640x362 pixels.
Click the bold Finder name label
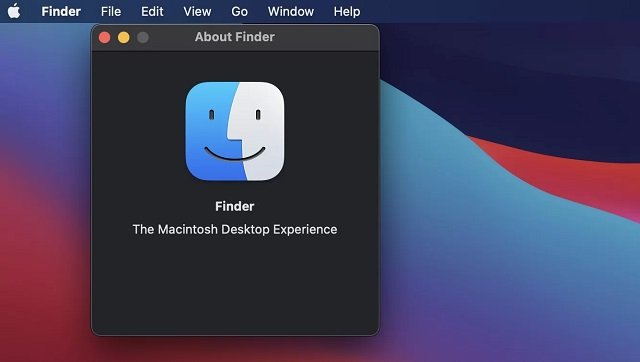pyautogui.click(x=235, y=206)
